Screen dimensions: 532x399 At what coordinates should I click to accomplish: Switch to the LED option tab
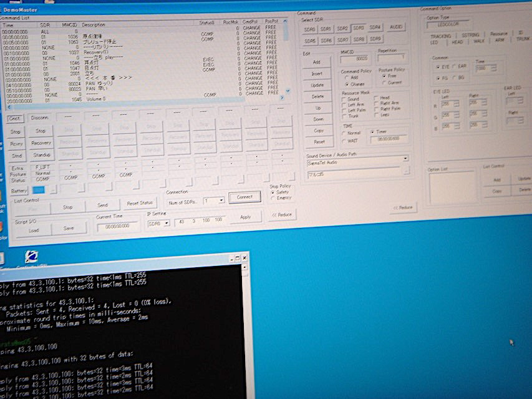(434, 43)
